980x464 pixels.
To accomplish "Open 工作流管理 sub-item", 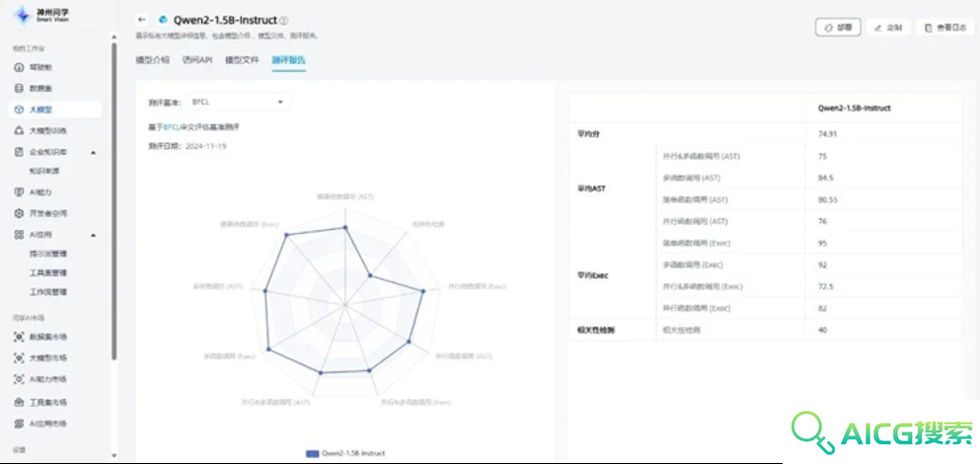I will pyautogui.click(x=48, y=291).
